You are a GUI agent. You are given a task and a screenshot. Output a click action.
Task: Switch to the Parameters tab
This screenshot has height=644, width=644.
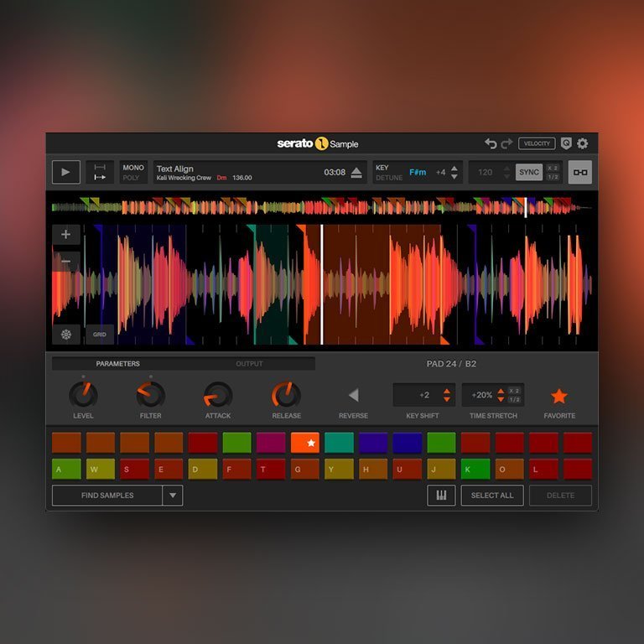click(118, 363)
